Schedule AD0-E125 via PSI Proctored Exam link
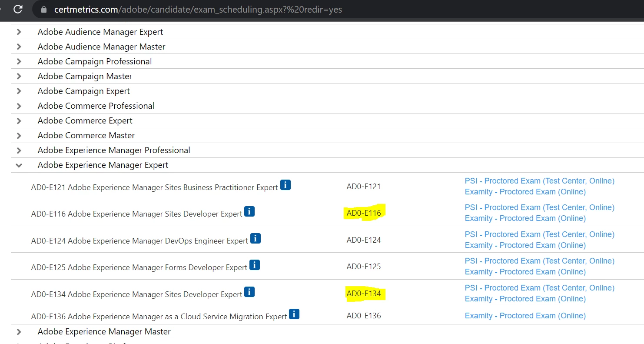Image resolution: width=644 pixels, height=344 pixels. (540, 261)
